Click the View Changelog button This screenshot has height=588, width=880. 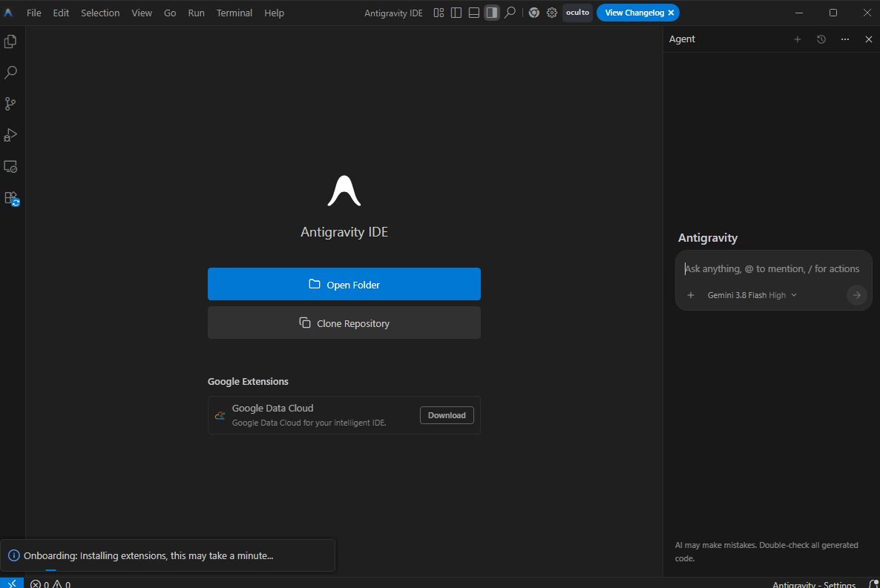(634, 13)
